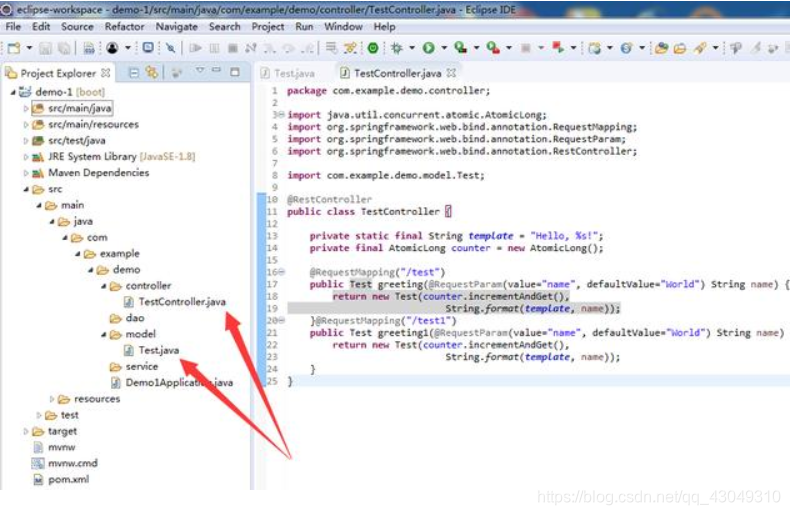Open the External Tools dropdown arrow
The width and height of the screenshot is (790, 515).
coord(509,48)
